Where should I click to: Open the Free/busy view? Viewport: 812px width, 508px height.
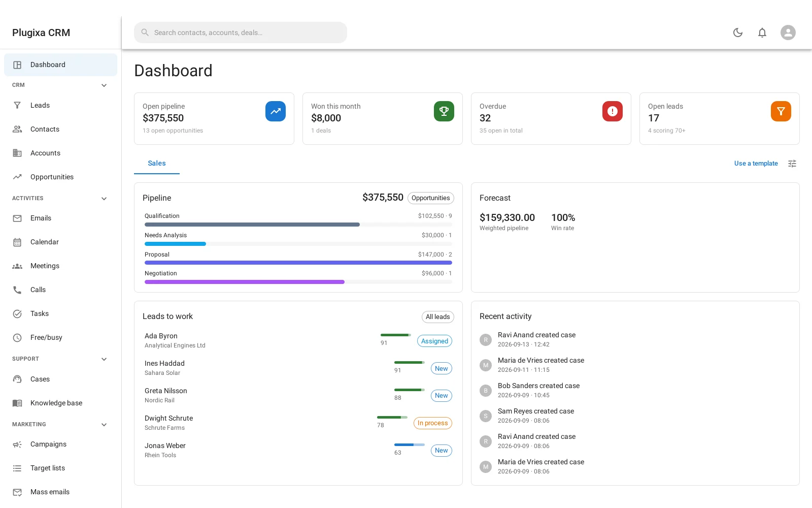pyautogui.click(x=61, y=337)
